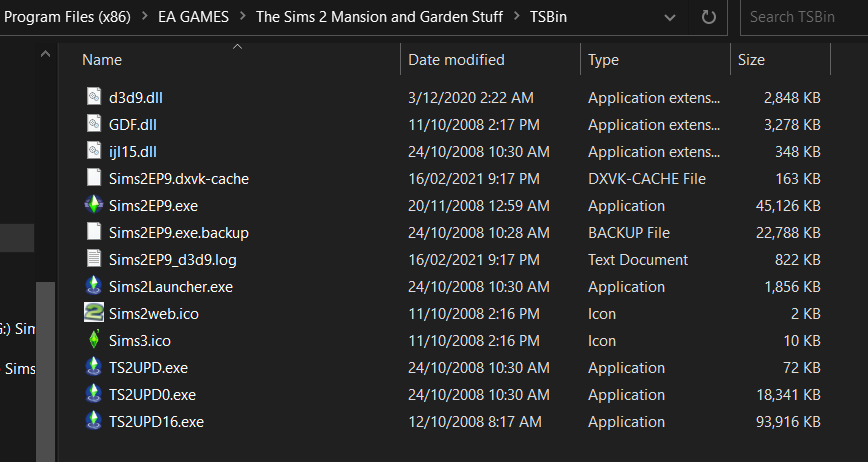Sort files by Size column header

[751, 60]
